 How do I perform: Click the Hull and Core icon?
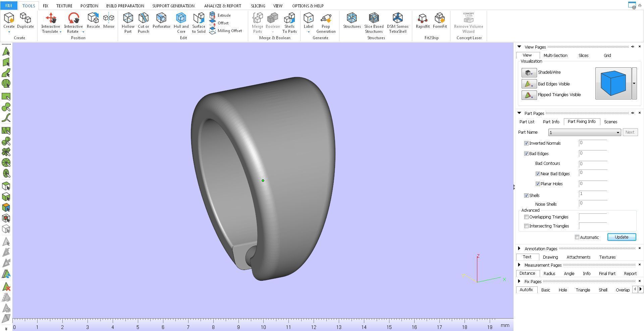pyautogui.click(x=181, y=18)
